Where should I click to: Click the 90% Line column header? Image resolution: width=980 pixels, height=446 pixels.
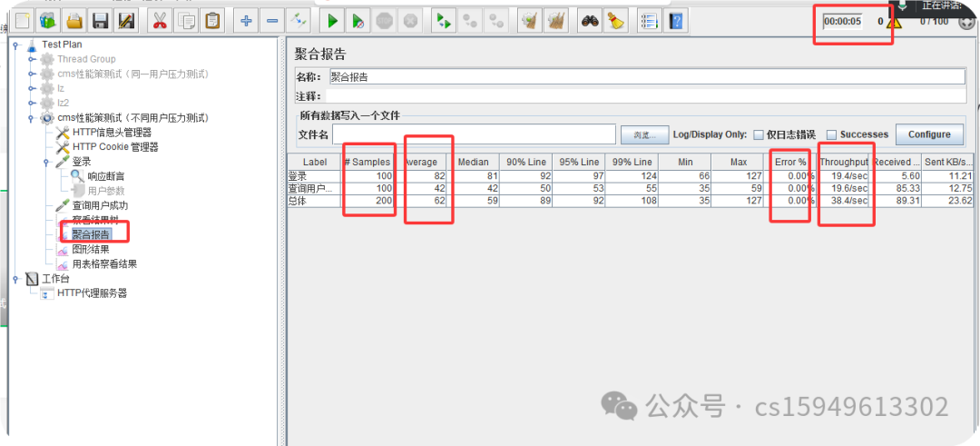point(525,162)
